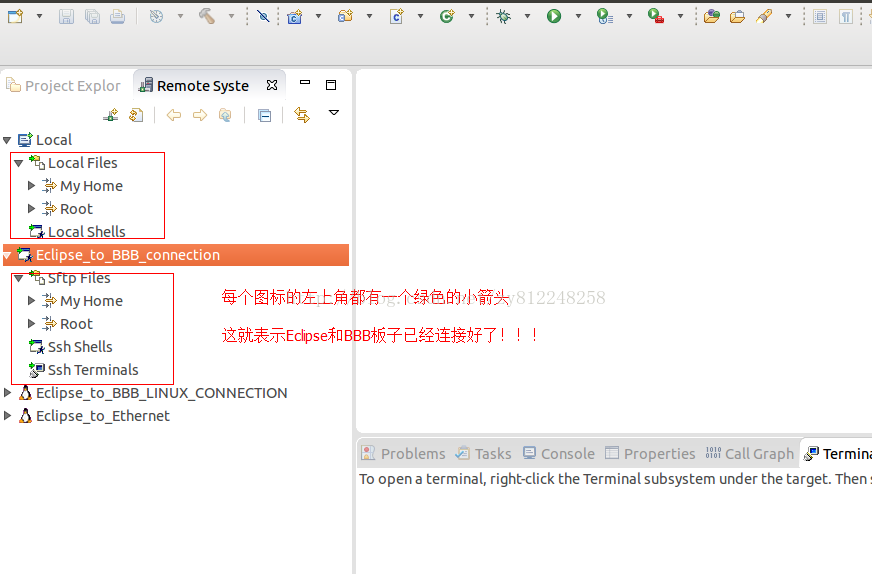The height and width of the screenshot is (574, 872).
Task: Click the Save disk icon
Action: click(66, 17)
